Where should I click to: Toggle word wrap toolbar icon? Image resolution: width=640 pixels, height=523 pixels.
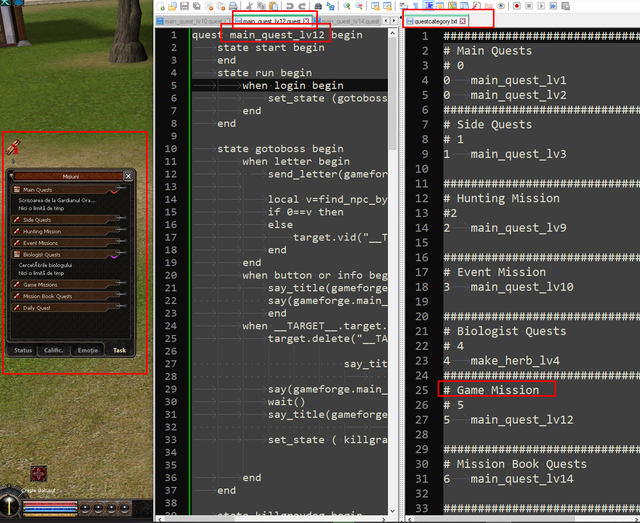pyautogui.click(x=403, y=6)
